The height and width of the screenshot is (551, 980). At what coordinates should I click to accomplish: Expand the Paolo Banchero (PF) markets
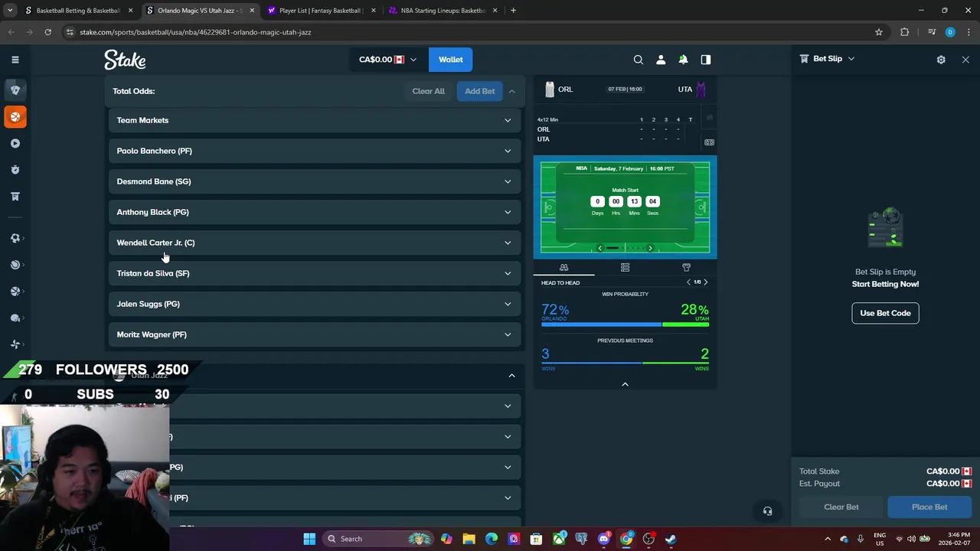point(315,151)
